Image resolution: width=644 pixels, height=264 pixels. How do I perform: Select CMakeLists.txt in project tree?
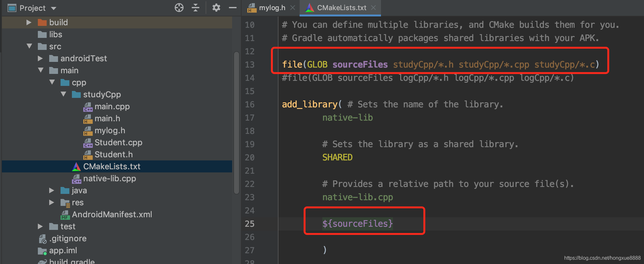[117, 166]
